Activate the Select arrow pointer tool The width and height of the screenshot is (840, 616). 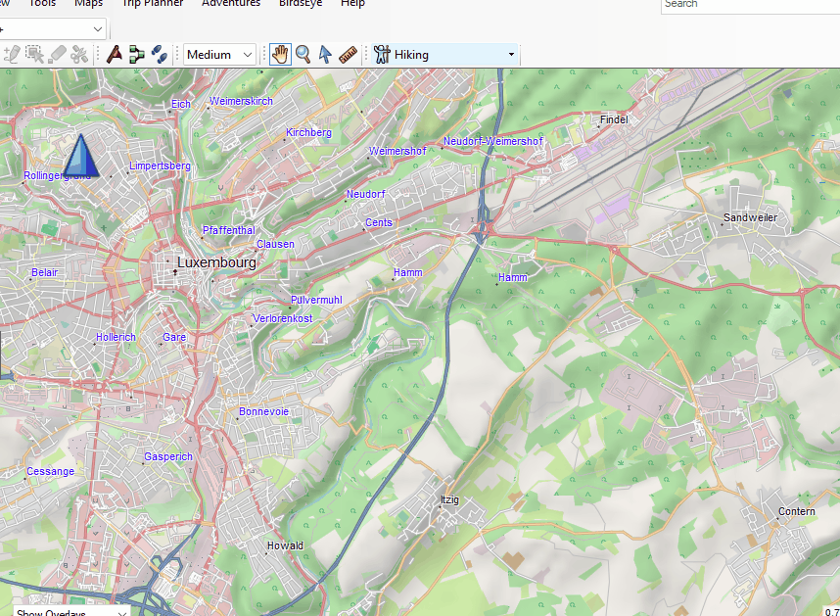(x=325, y=55)
